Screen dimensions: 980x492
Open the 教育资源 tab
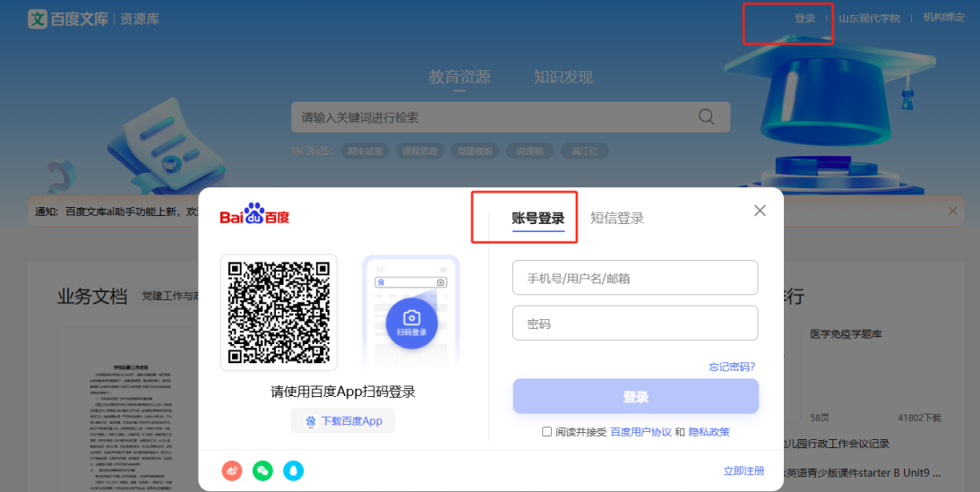[x=460, y=77]
